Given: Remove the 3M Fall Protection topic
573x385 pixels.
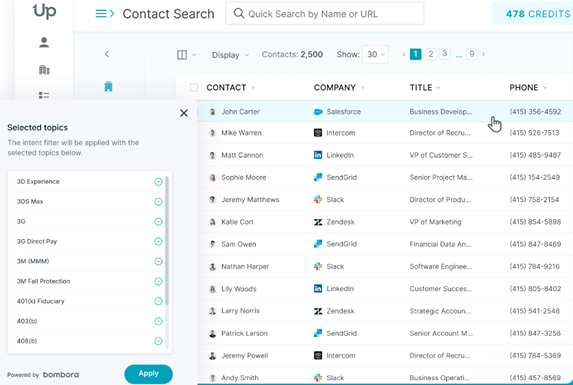Looking at the screenshot, I should click(x=158, y=281).
